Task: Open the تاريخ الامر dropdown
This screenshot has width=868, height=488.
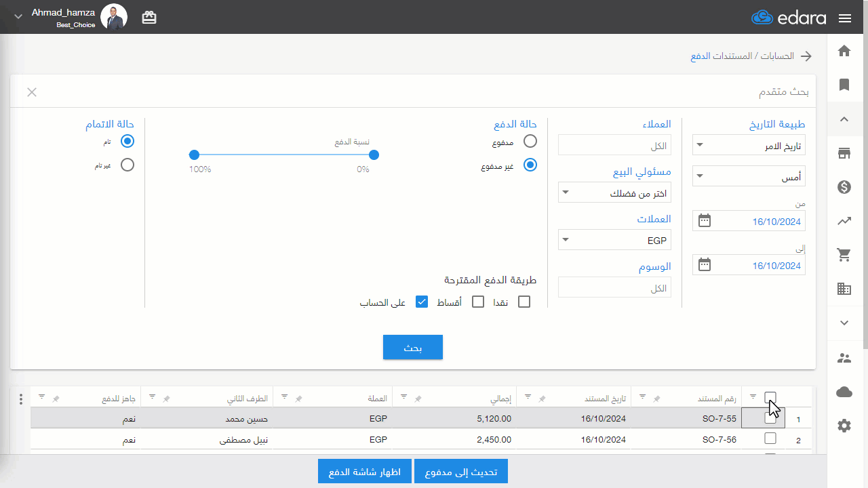Action: [x=749, y=145]
